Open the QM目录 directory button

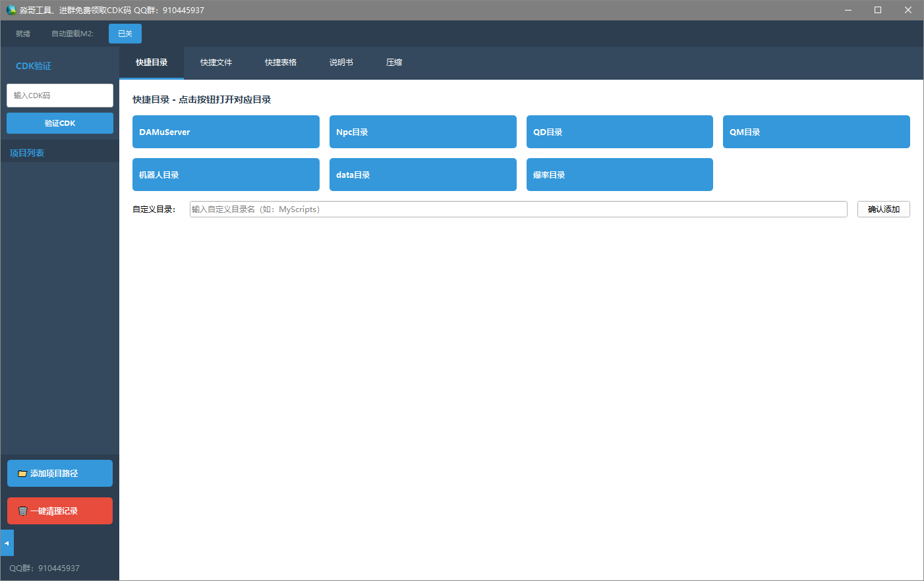816,132
